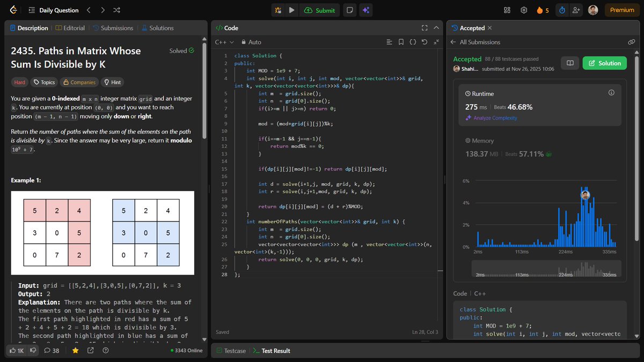Expand the Hint section
The height and width of the screenshot is (362, 644).
click(x=112, y=82)
